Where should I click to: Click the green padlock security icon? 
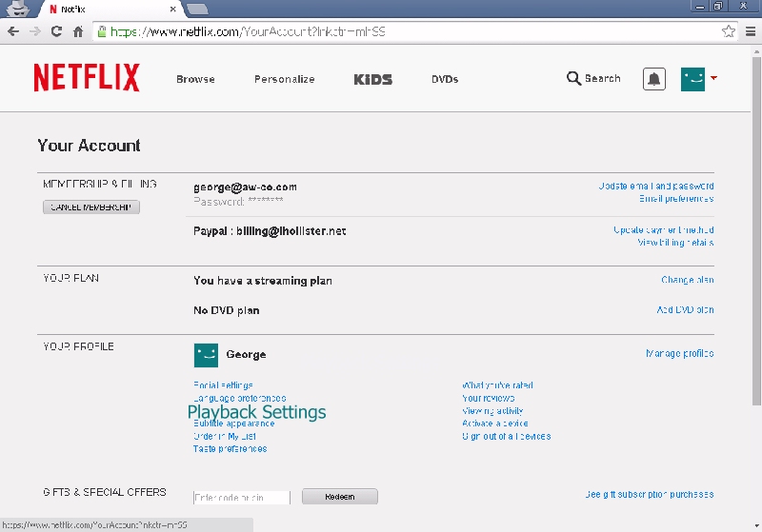[102, 31]
